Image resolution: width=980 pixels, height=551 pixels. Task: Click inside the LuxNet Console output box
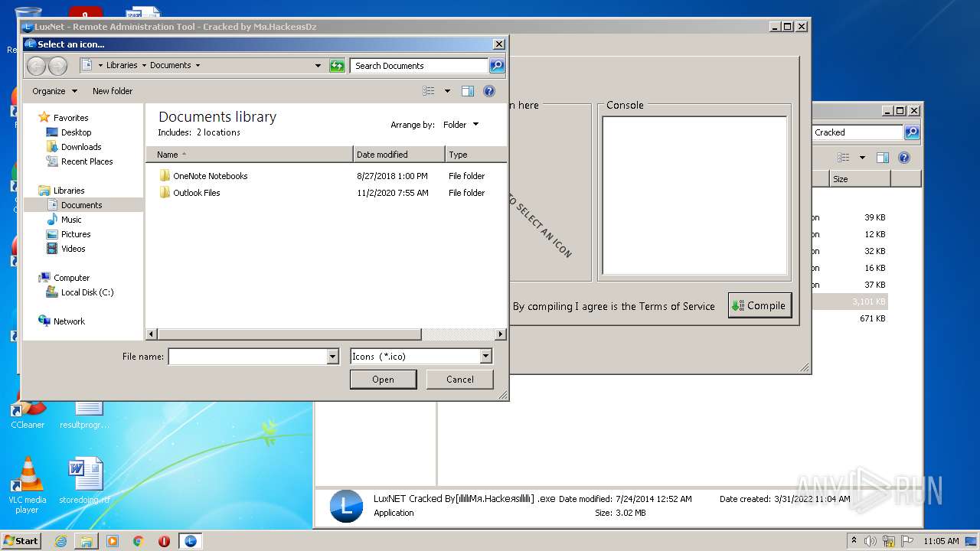pyautogui.click(x=694, y=195)
